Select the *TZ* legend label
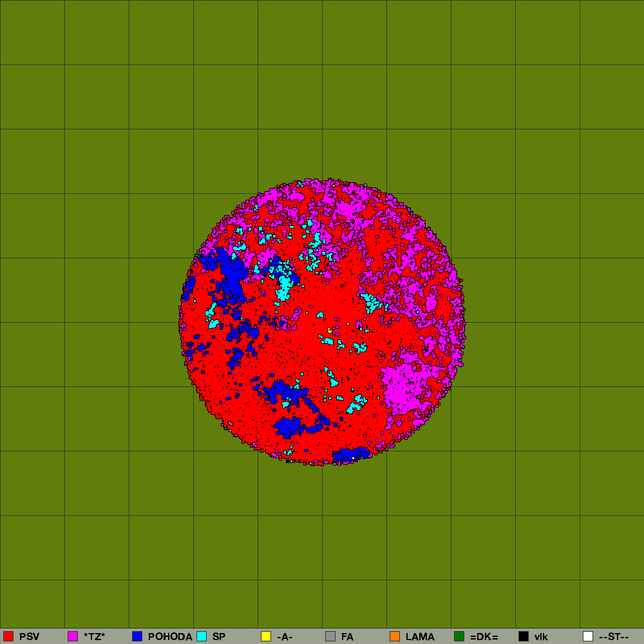Screen dimensions: 644x644 tap(95, 637)
